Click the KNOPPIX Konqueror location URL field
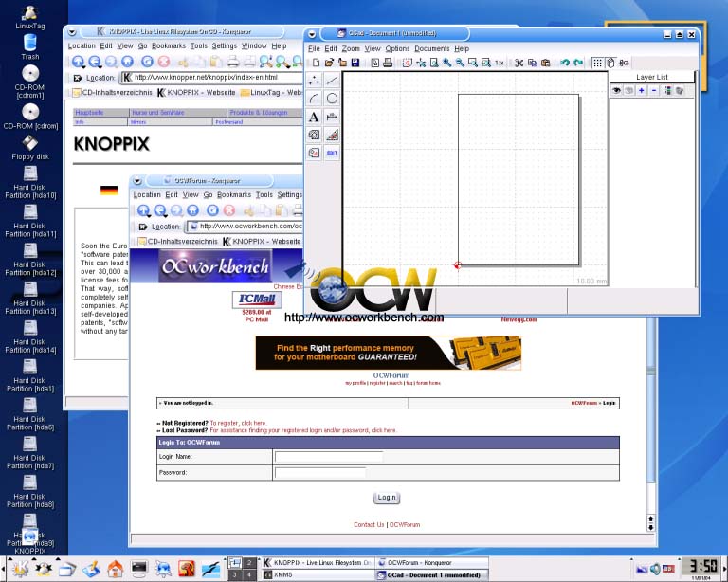The width and height of the screenshot is (728, 582). pos(211,77)
